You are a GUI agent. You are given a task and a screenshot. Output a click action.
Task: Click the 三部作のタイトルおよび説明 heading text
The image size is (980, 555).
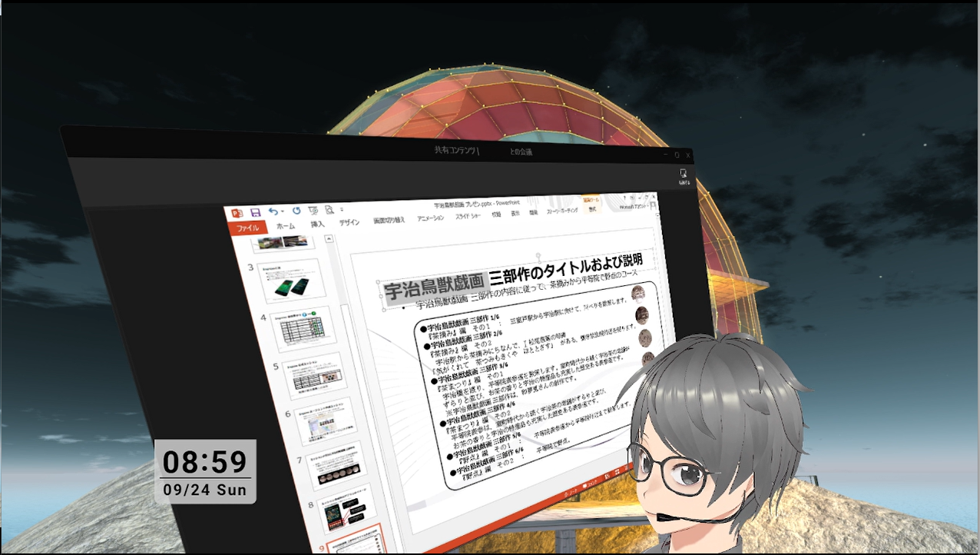click(567, 269)
